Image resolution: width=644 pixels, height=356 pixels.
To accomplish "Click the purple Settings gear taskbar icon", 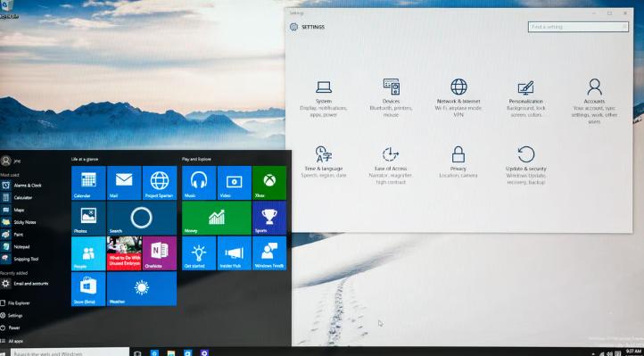I will [x=204, y=352].
